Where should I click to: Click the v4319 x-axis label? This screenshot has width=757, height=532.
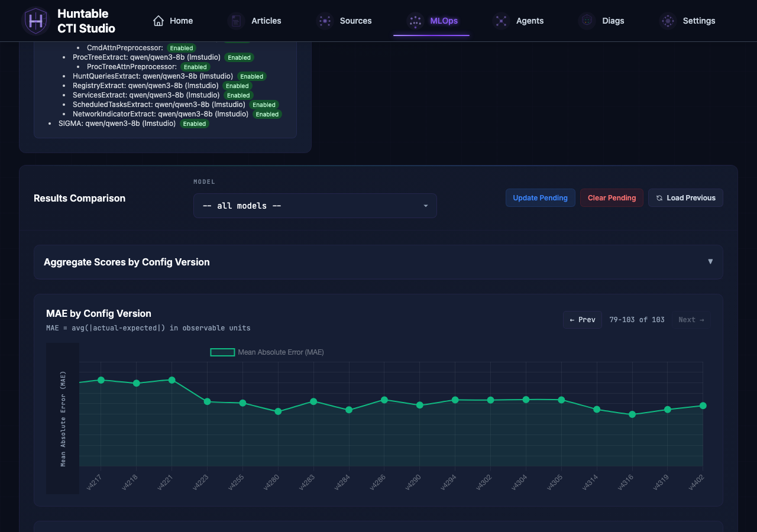click(x=662, y=482)
